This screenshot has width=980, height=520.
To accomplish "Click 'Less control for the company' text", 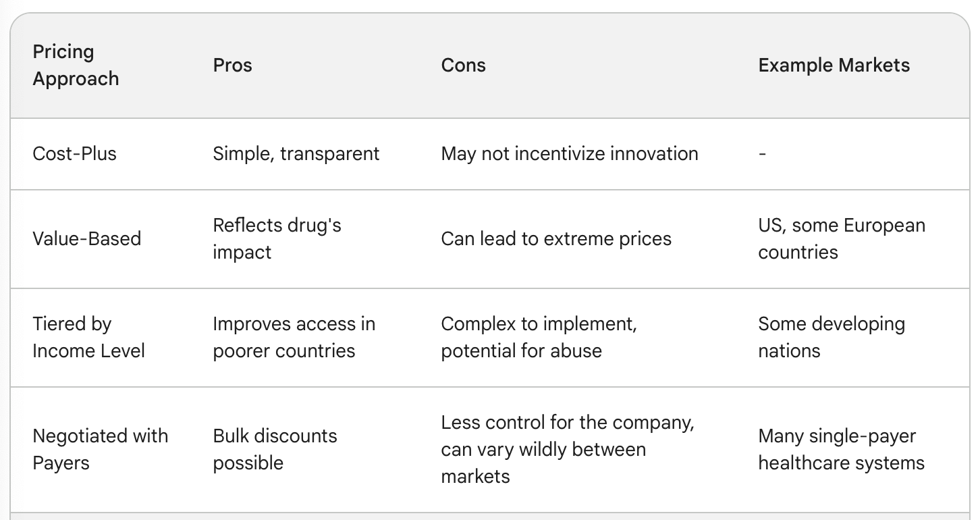I will [567, 423].
